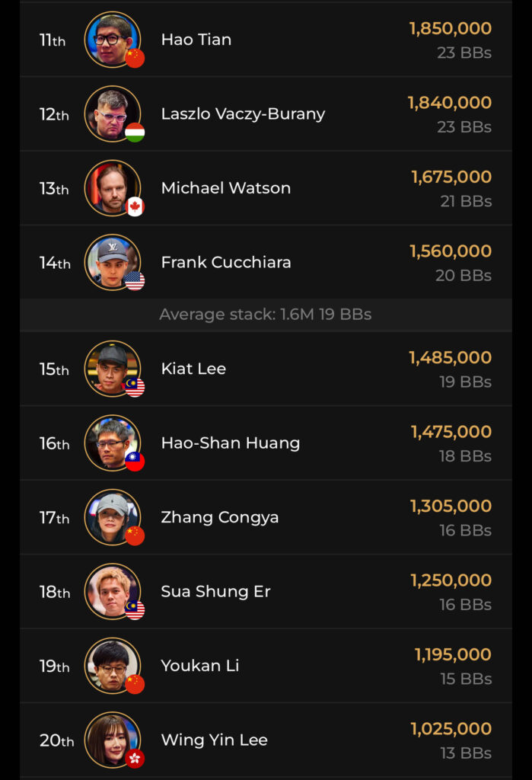532x780 pixels.
Task: Click the 19th rank position label
Action: click(54, 666)
